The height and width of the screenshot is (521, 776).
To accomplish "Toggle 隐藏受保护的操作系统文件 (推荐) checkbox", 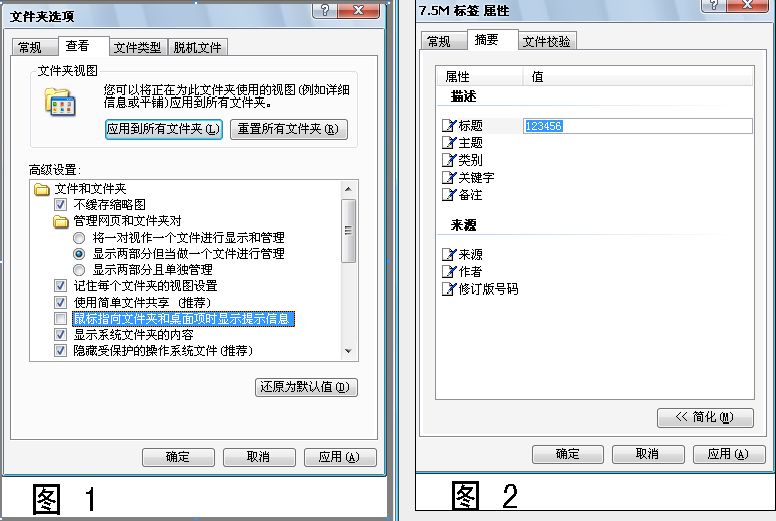I will tap(60, 351).
